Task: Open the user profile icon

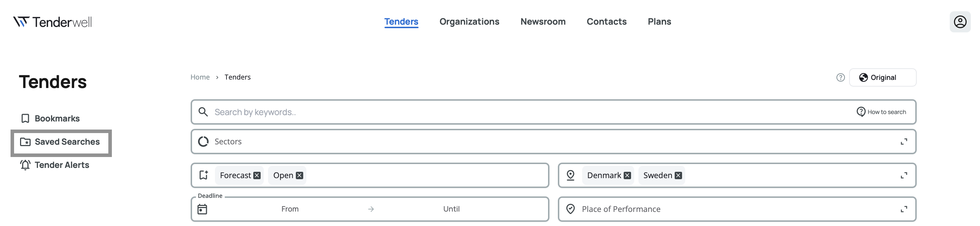Action: click(960, 22)
